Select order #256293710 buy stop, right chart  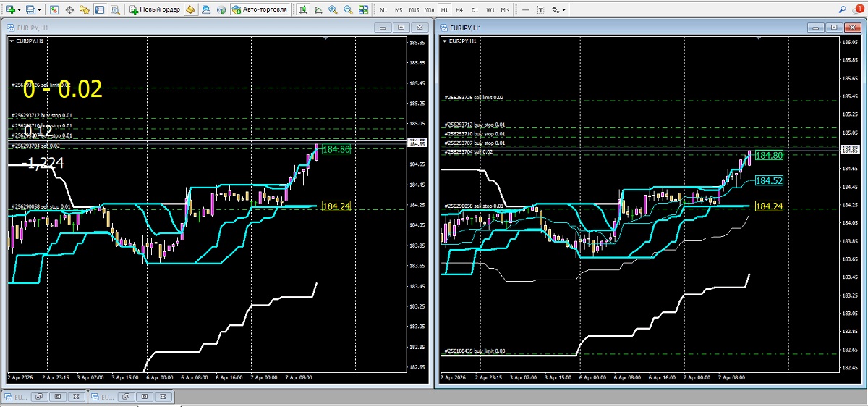475,134
